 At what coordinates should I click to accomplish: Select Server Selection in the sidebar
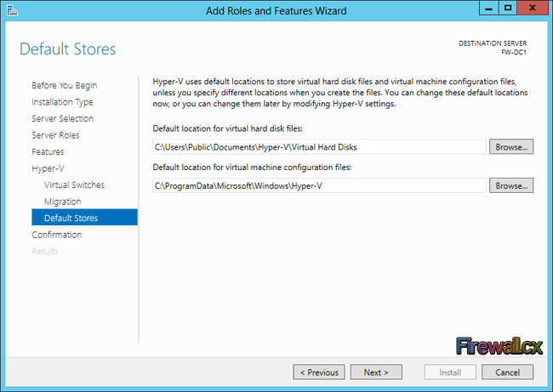tap(62, 119)
